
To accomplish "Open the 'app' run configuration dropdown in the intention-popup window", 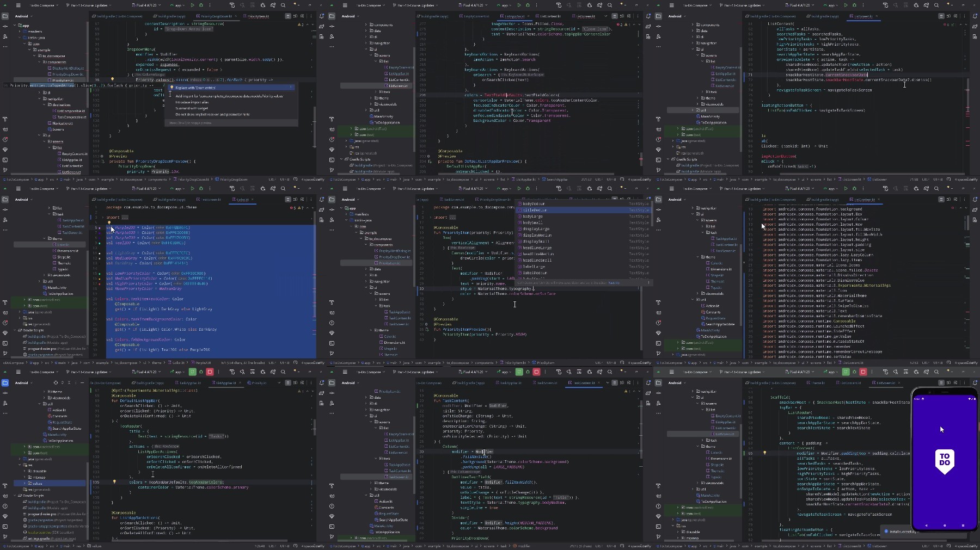I will [x=177, y=5].
